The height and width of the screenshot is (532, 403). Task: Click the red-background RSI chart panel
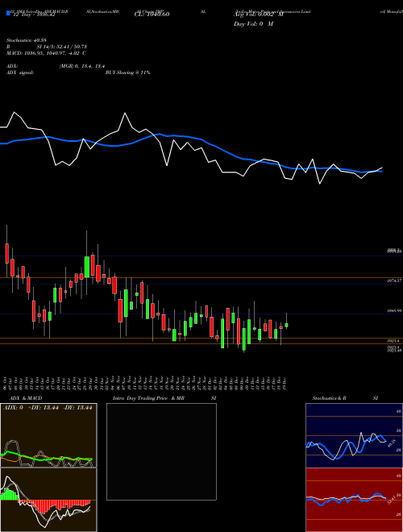pyautogui.click(x=354, y=500)
